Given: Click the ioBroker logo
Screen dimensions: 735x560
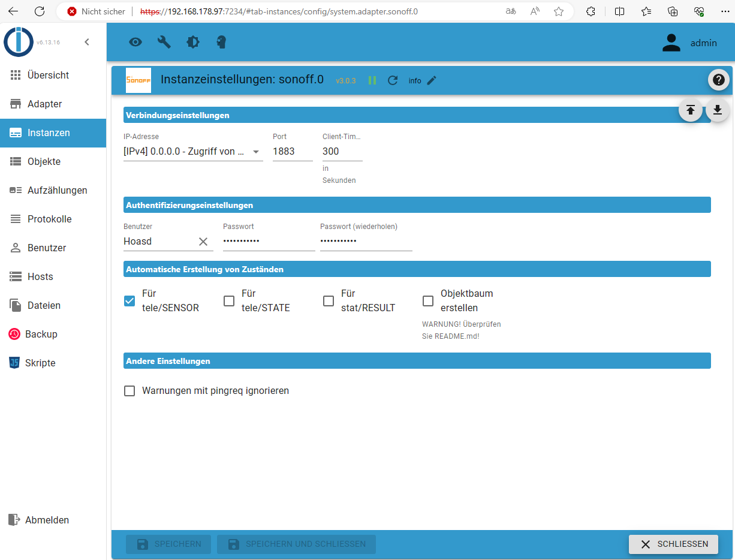Looking at the screenshot, I should (19, 42).
